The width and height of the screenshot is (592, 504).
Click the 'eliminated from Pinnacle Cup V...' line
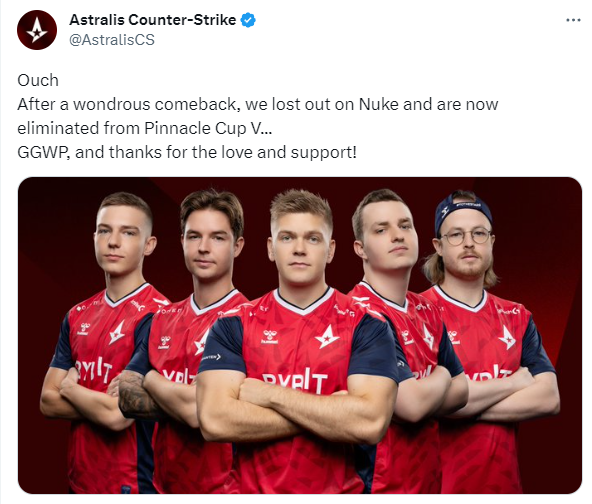(x=144, y=128)
